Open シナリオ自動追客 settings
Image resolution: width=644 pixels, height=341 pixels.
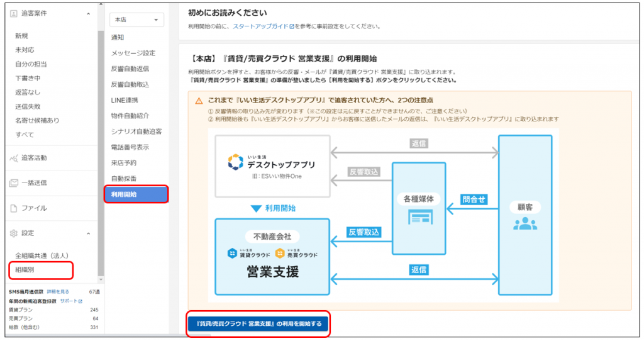[x=136, y=131]
